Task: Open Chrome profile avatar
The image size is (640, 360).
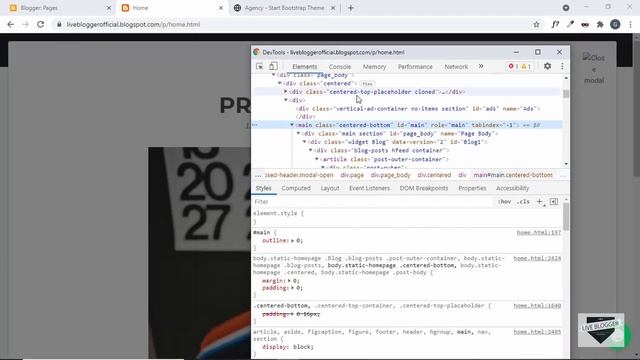Action: click(615, 24)
